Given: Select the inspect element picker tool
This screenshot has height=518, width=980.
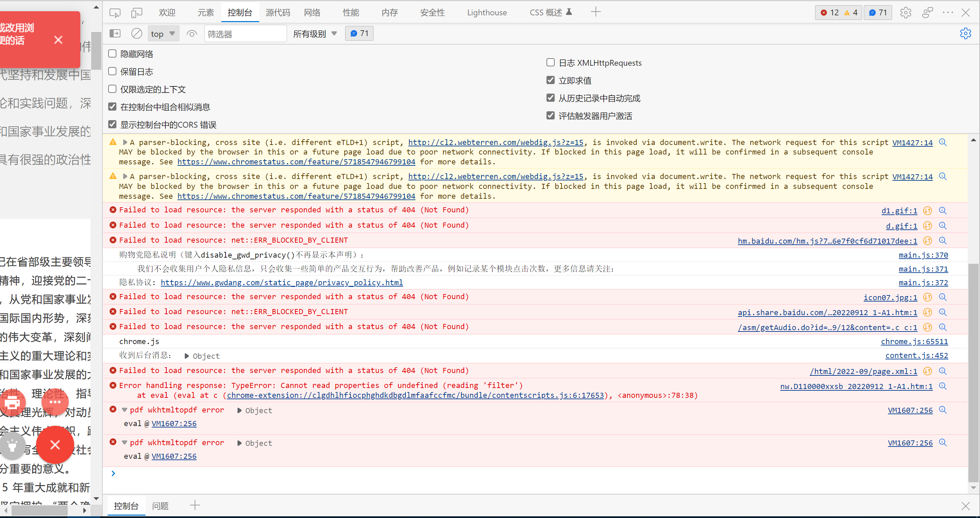Looking at the screenshot, I should click(x=115, y=13).
